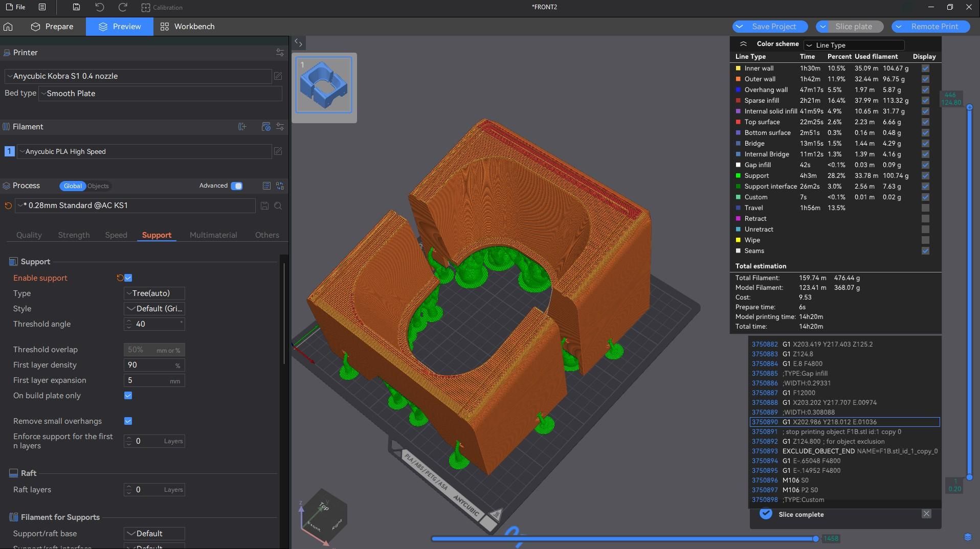
Task: Open printer settings icon beside Printer header
Action: (x=280, y=53)
